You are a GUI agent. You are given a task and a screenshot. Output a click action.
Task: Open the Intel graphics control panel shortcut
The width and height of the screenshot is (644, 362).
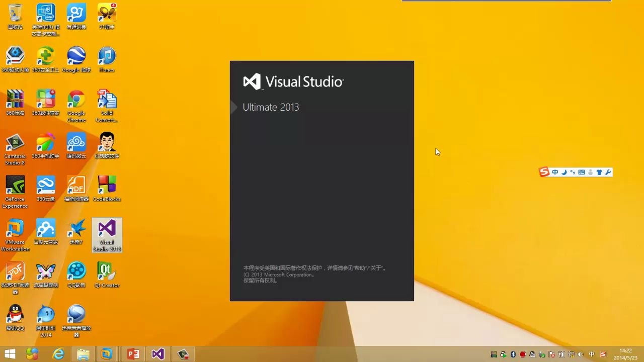pyautogui.click(x=46, y=20)
